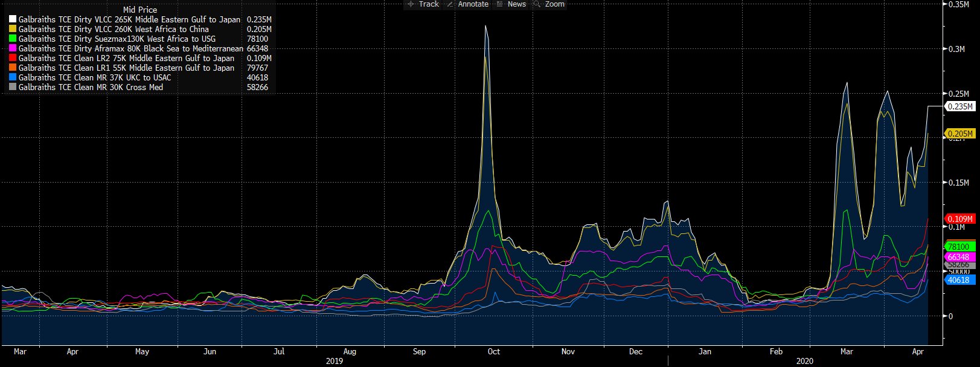Select legend entry Clean MR 30K Cross Med
This screenshot has width=980, height=367.
coord(91,88)
